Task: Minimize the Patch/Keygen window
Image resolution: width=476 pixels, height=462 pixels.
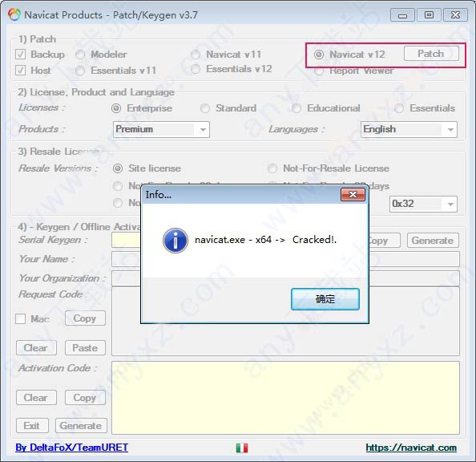Action: (402, 15)
